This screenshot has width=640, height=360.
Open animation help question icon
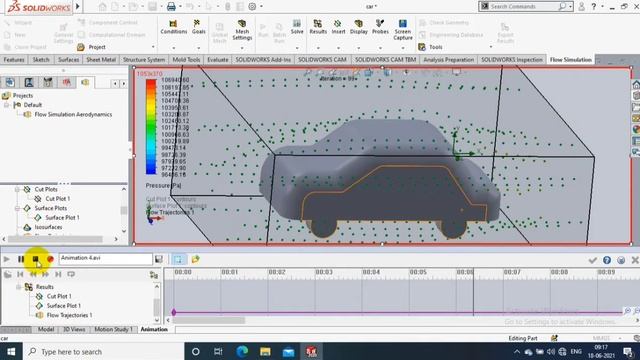(x=607, y=260)
